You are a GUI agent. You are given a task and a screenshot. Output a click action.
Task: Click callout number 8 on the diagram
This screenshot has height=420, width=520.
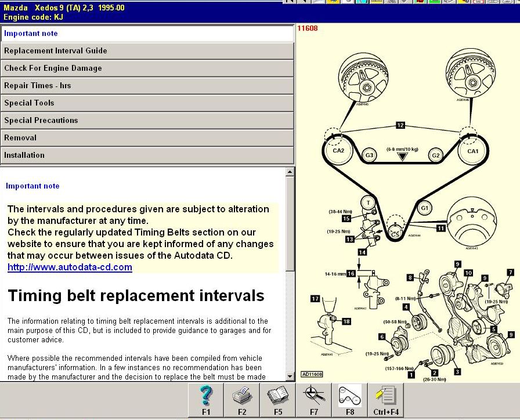click(x=410, y=277)
